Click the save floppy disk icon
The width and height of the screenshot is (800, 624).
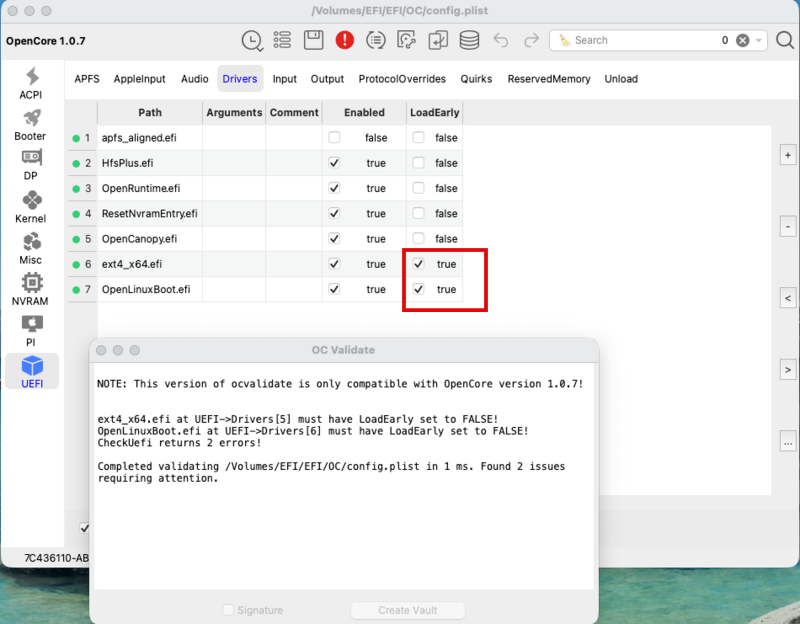pos(313,40)
